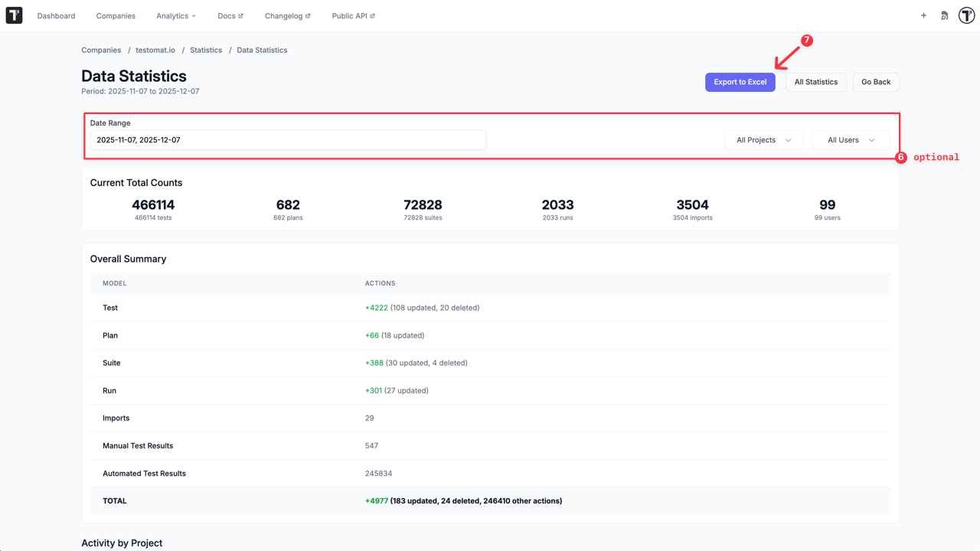Click the external link icon beside Changelog

click(309, 15)
